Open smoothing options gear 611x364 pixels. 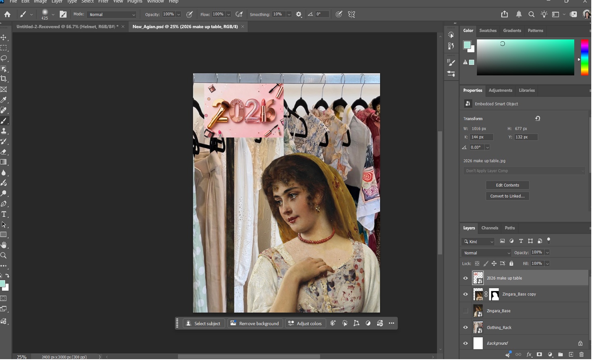click(299, 14)
